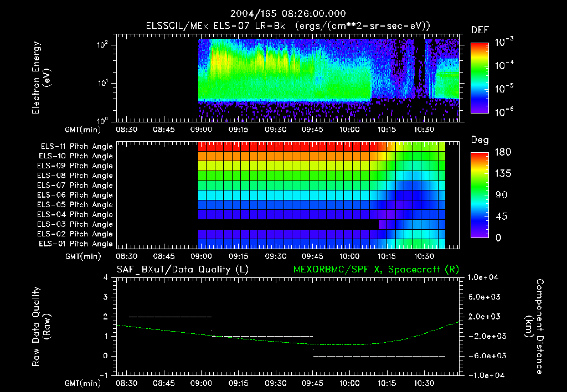Viewport: 567px width, 392px height.
Task: Click the 180 value on Deg colorbar
Action: coord(503,152)
